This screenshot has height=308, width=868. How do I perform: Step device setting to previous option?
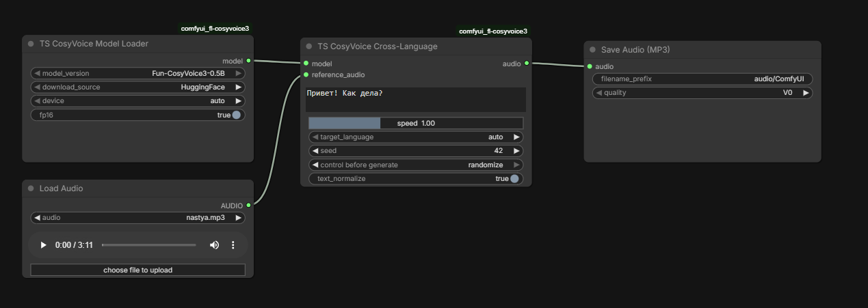pos(37,100)
